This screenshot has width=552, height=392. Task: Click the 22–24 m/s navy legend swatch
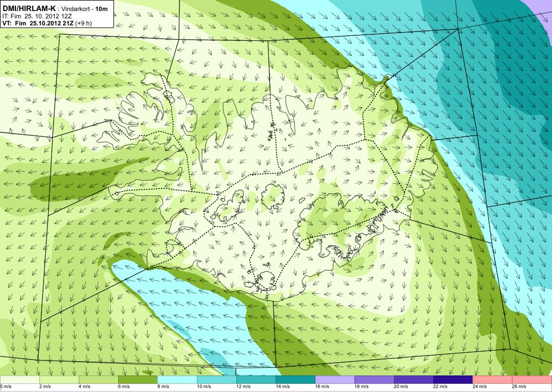pos(453,380)
